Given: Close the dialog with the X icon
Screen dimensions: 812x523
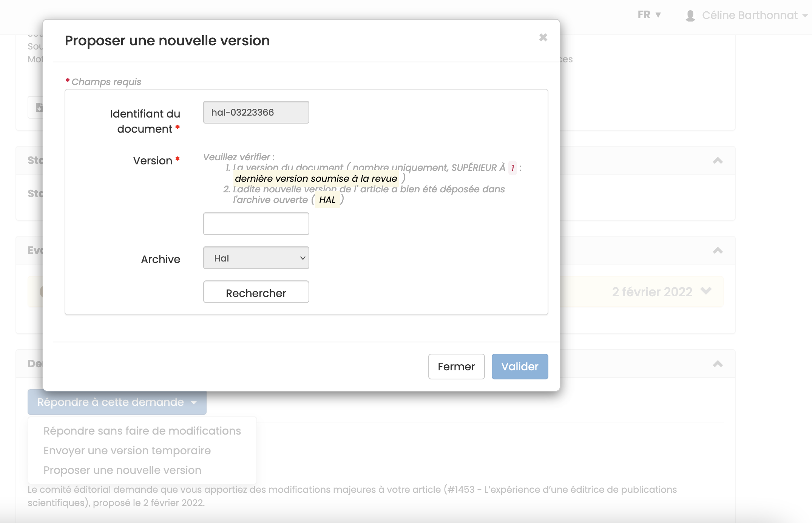Looking at the screenshot, I should point(543,37).
